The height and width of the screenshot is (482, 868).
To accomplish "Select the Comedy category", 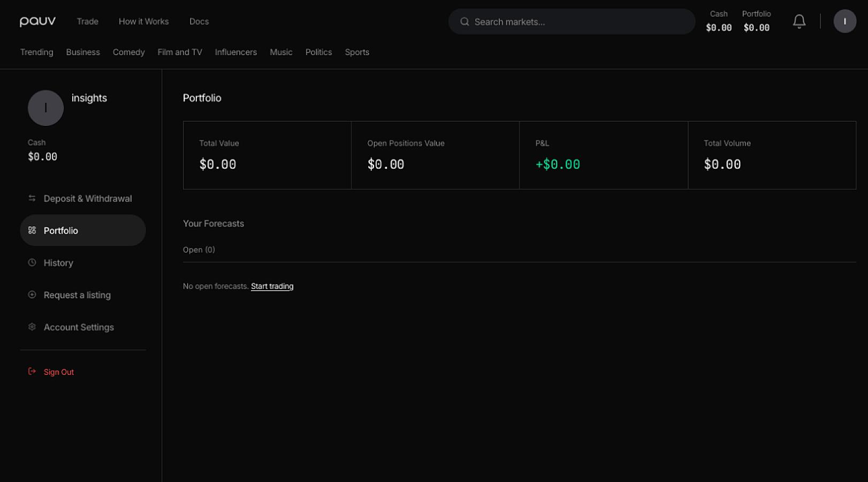I will pyautogui.click(x=129, y=52).
